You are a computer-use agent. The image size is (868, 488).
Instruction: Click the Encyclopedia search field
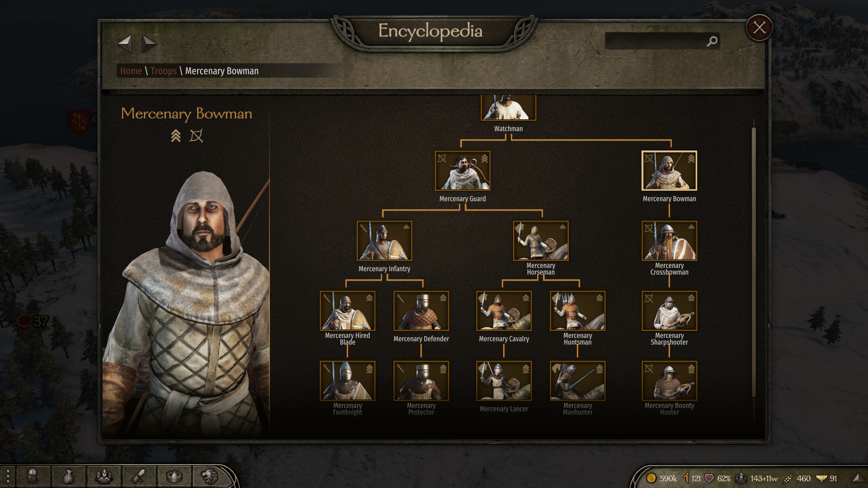(x=662, y=41)
